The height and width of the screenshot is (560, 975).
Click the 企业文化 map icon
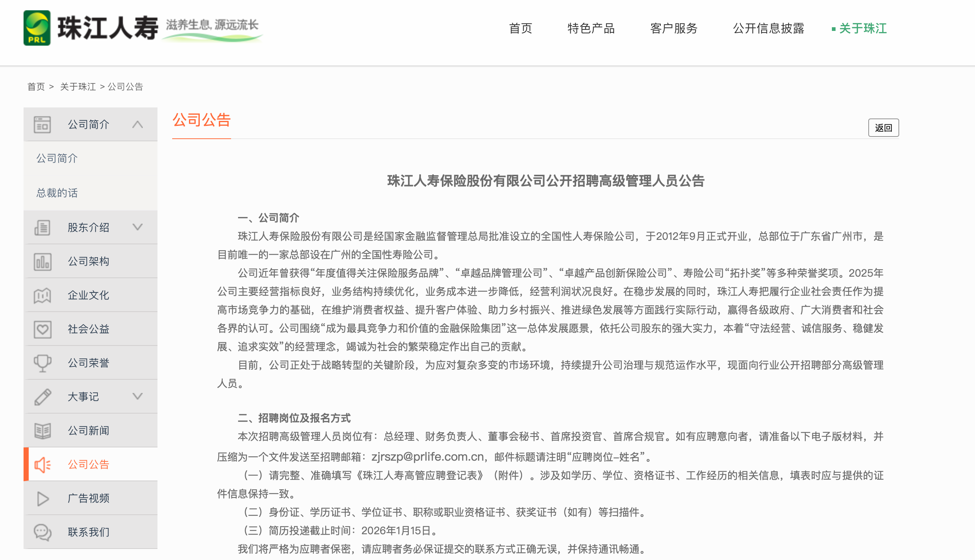42,295
